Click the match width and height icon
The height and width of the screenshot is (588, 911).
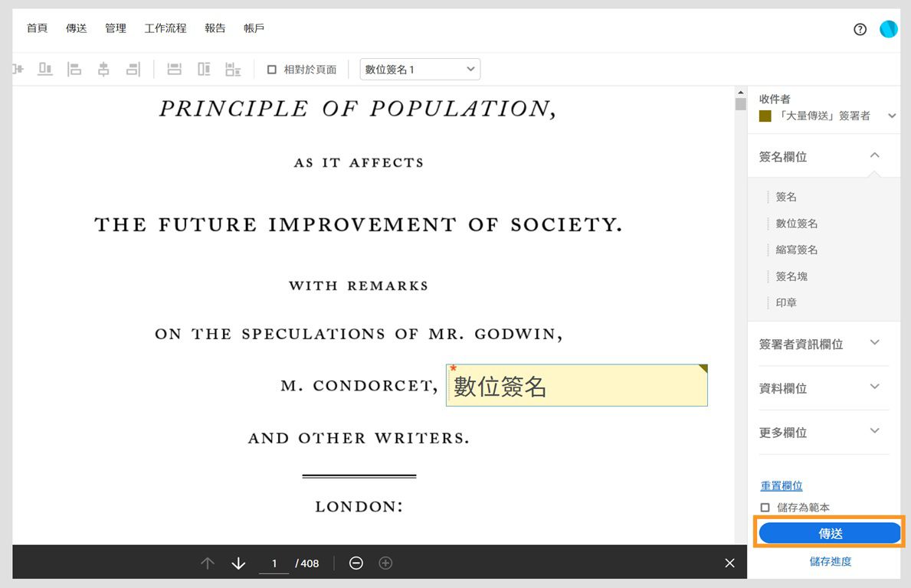tap(233, 69)
